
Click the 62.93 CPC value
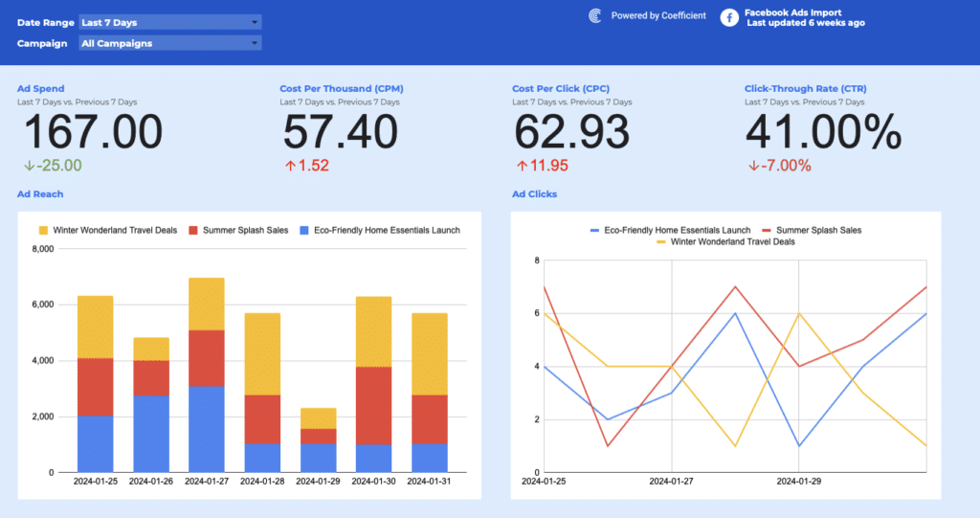pyautogui.click(x=572, y=131)
